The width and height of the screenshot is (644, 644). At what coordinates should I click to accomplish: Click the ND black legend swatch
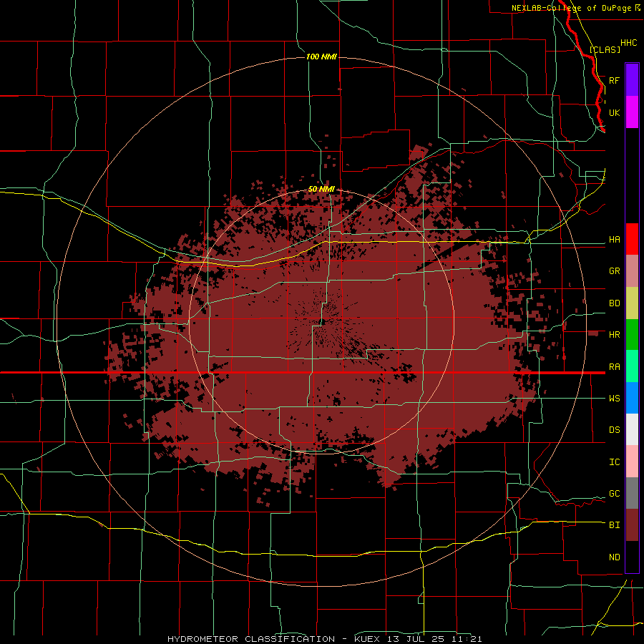pyautogui.click(x=632, y=557)
